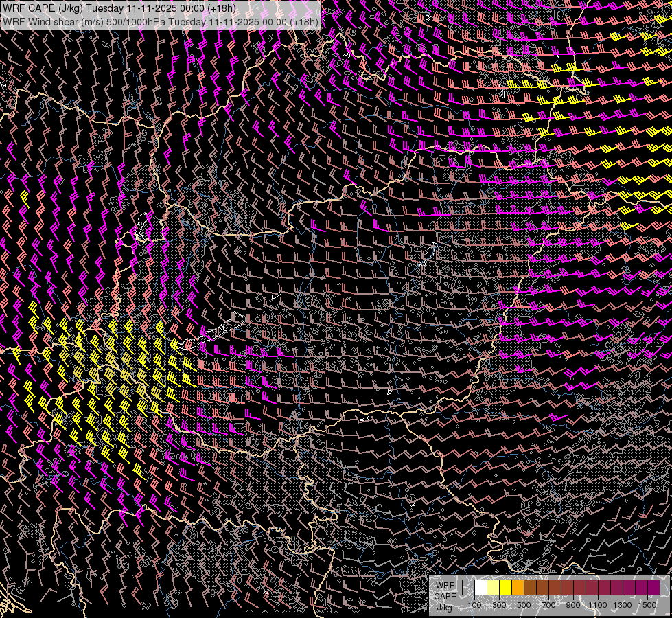Screen dimensions: 672x618
Task: Click the orange swatch in the CAPE legend
Action: (x=518, y=588)
